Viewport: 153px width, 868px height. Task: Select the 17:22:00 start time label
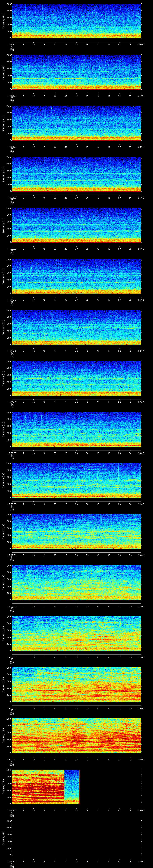point(12,198)
